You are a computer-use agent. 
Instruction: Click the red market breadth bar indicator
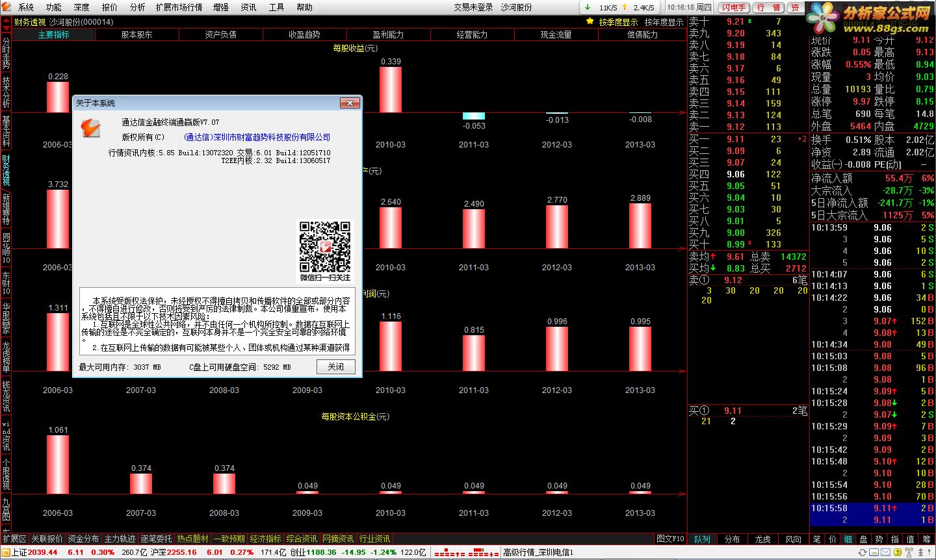[x=466, y=553]
